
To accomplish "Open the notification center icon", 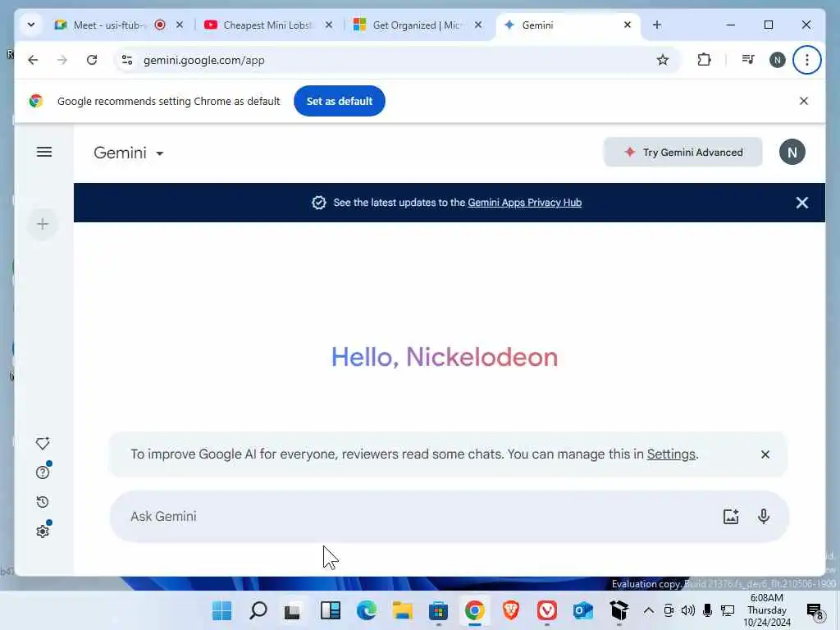I will (815, 610).
